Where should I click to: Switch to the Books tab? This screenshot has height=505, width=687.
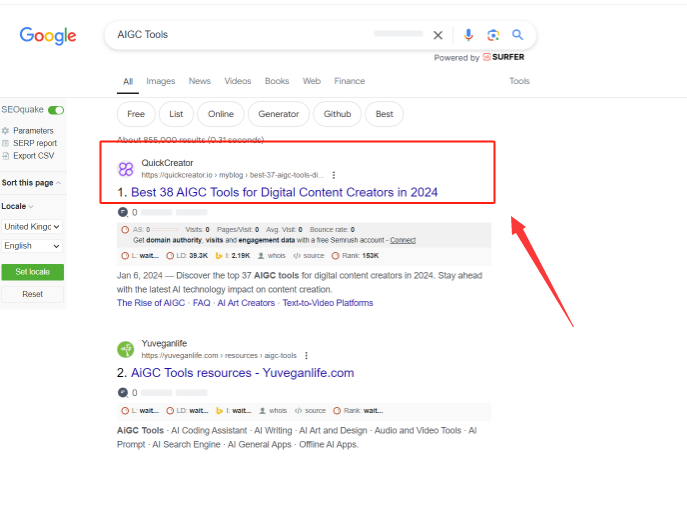tap(277, 81)
